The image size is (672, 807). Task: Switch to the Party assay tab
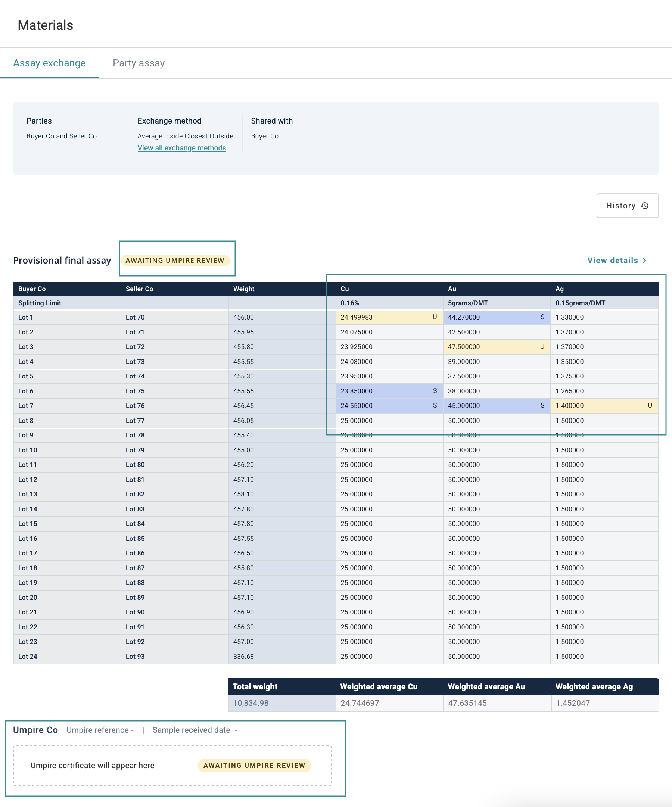pos(139,63)
